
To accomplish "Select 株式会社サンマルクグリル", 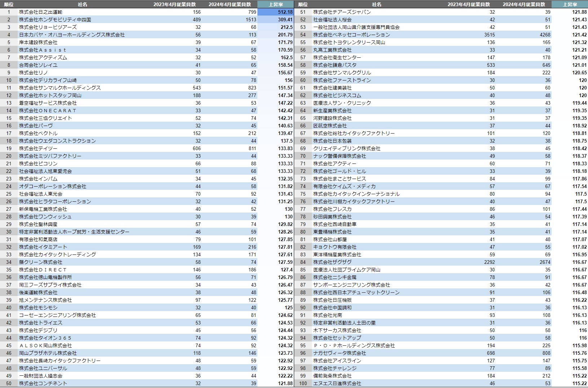I will pos(342,73).
